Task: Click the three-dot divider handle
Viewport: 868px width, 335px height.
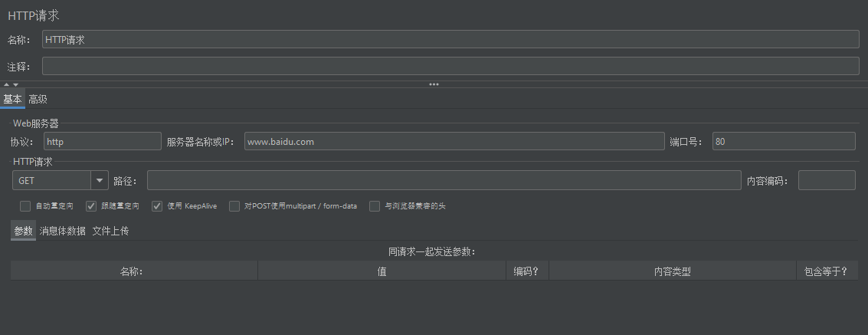Action: [434, 84]
